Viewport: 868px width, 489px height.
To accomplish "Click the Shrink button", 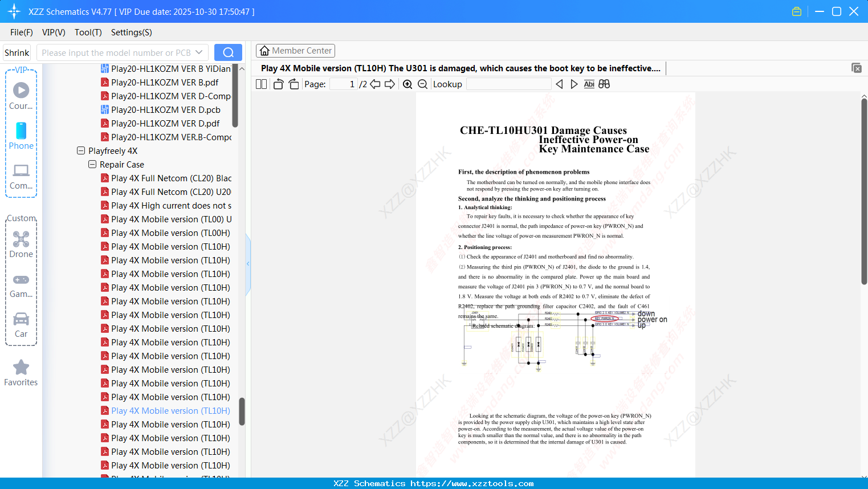I will (17, 52).
